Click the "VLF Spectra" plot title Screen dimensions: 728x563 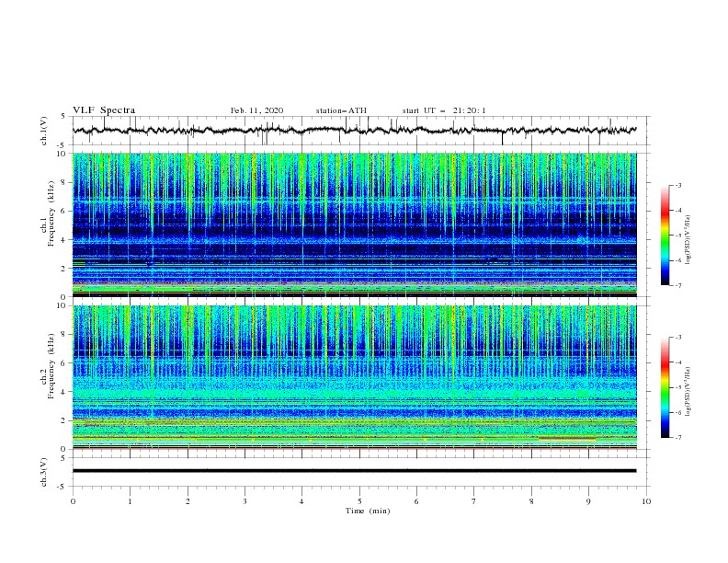(x=104, y=110)
